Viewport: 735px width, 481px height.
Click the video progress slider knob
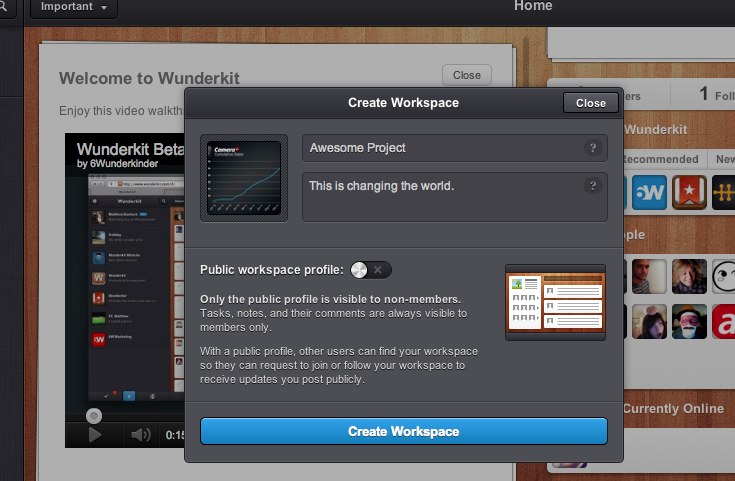point(94,416)
